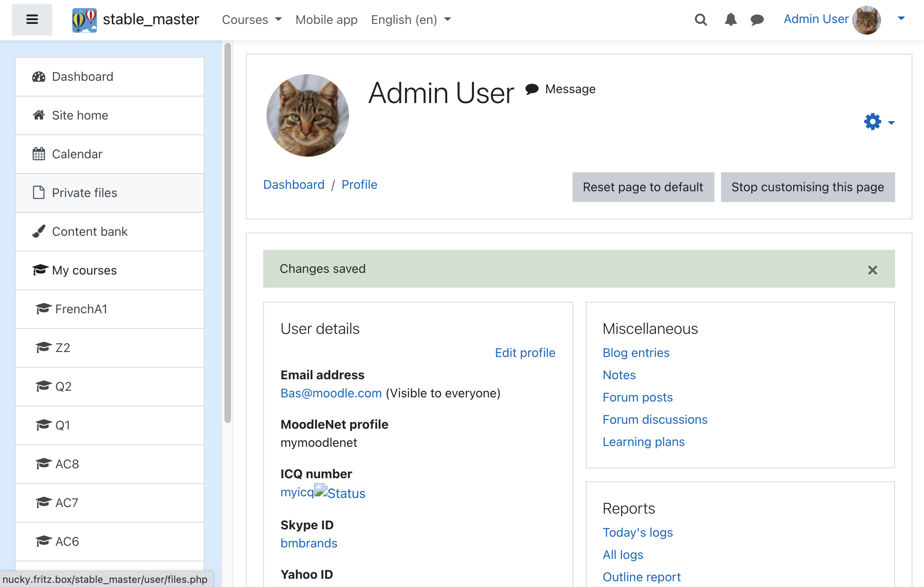
Task: Click the graduation cap next to Q1
Action: [44, 425]
